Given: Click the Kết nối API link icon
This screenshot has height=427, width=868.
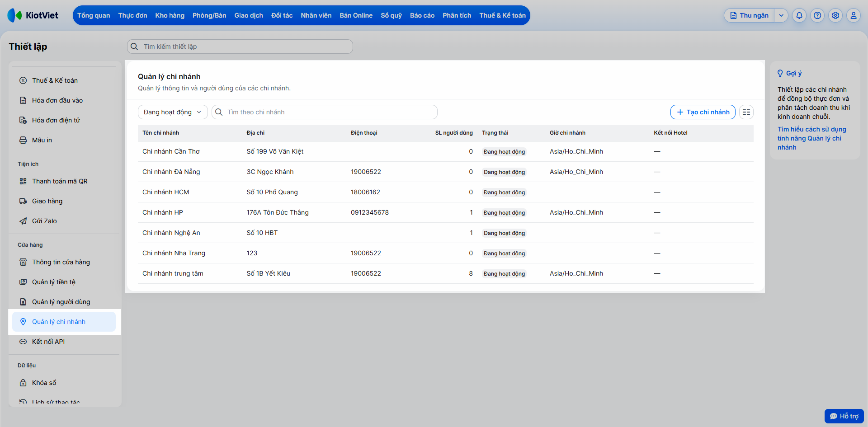Looking at the screenshot, I should point(23,342).
